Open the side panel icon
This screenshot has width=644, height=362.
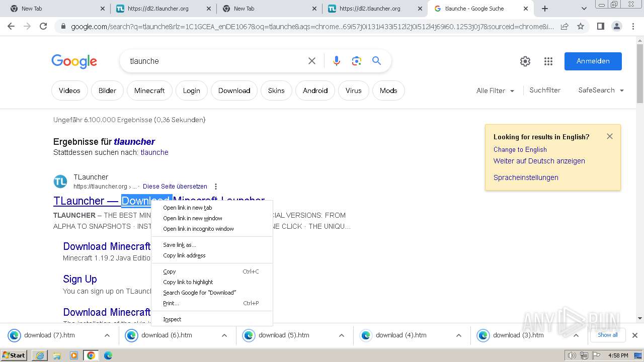tap(600, 26)
